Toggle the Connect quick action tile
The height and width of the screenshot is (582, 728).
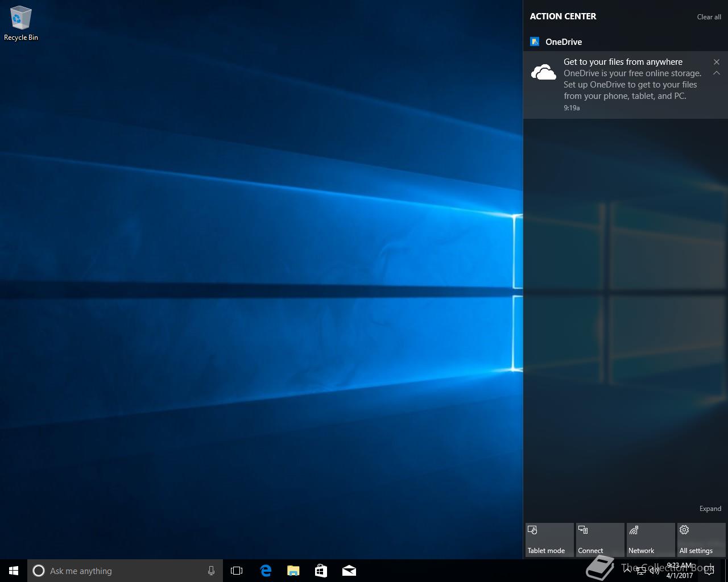pyautogui.click(x=599, y=540)
